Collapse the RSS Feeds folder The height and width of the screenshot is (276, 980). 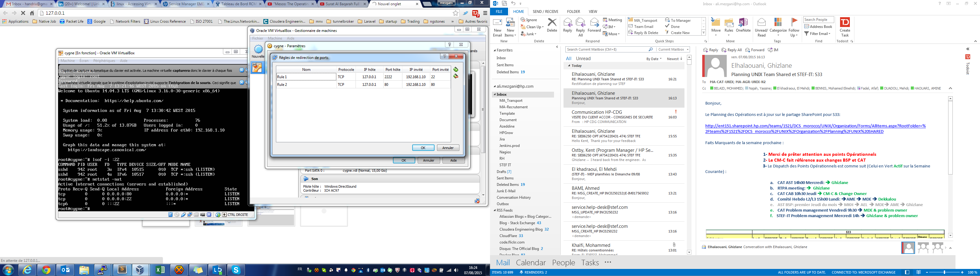(495, 210)
